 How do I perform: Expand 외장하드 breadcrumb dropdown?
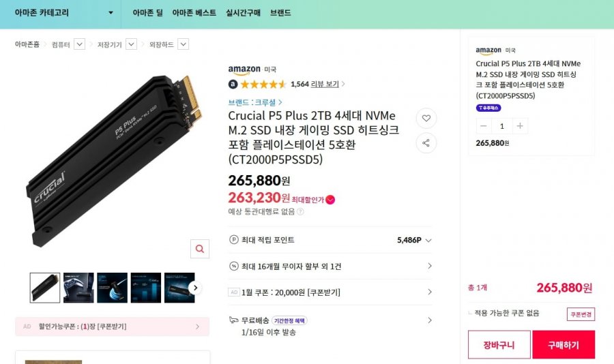pyautogui.click(x=183, y=45)
